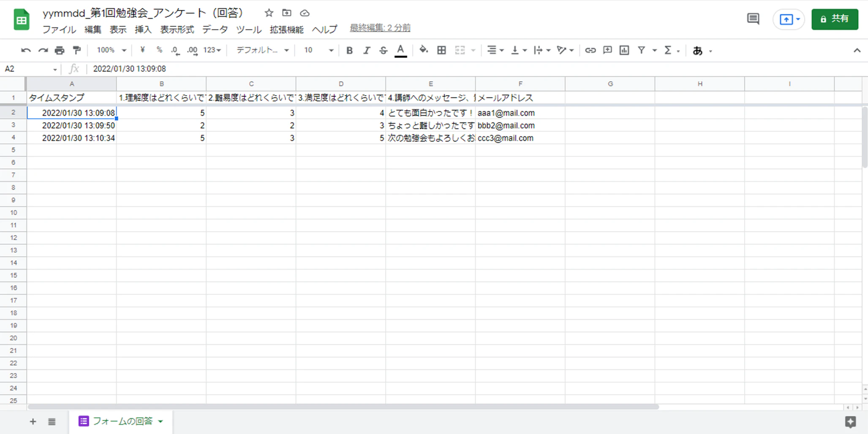Click the green 共有 share button
The image size is (868, 434).
(835, 19)
